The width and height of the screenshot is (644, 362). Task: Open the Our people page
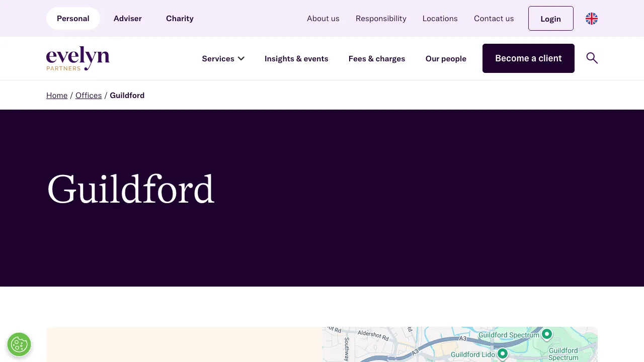point(446,58)
